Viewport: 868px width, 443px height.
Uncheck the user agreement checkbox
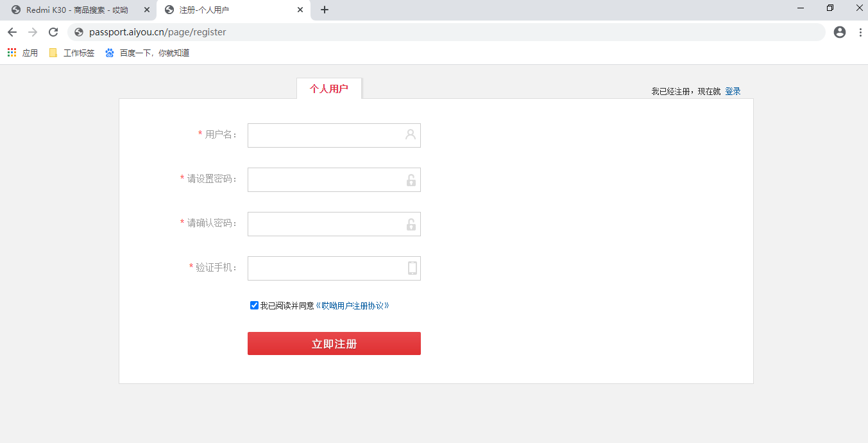click(254, 305)
